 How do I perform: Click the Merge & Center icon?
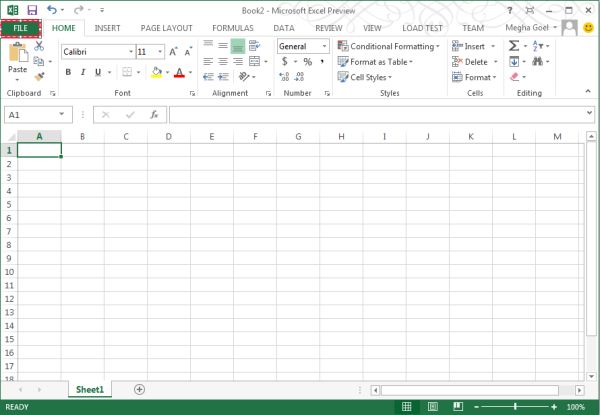pyautogui.click(x=254, y=61)
